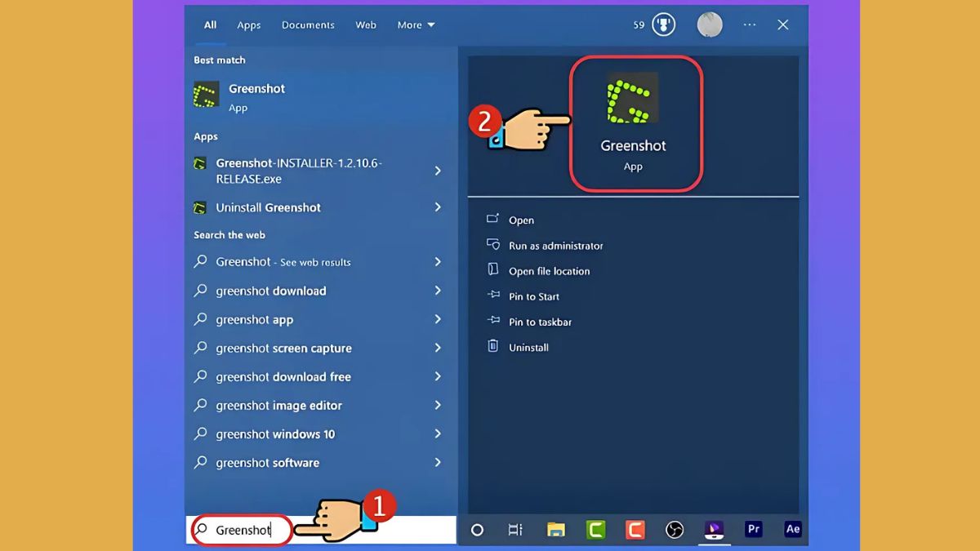
Task: Expand arrow for Greenshot-INSTALLER result
Action: click(x=438, y=171)
